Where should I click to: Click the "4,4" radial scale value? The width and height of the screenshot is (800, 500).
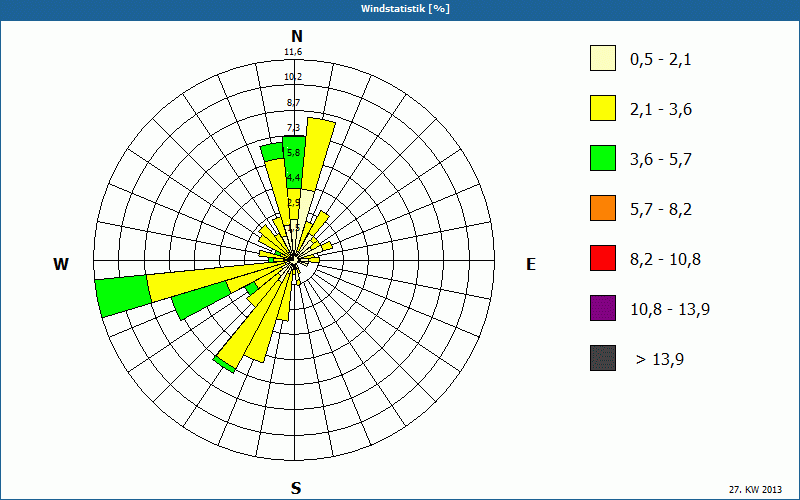(x=293, y=178)
